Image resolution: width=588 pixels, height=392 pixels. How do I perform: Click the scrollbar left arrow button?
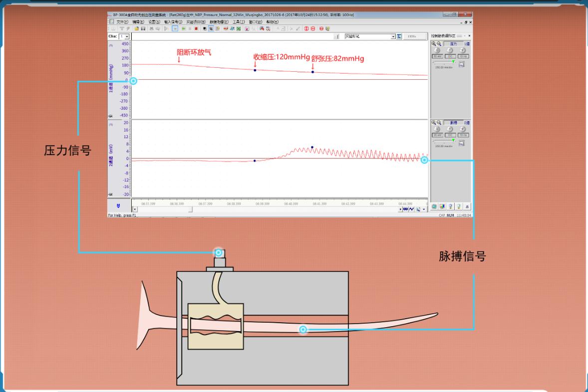pyautogui.click(x=135, y=209)
